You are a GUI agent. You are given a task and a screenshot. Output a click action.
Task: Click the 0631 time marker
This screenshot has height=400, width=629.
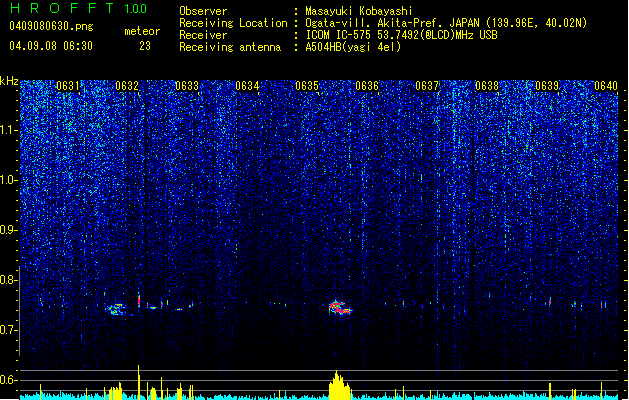(68, 86)
